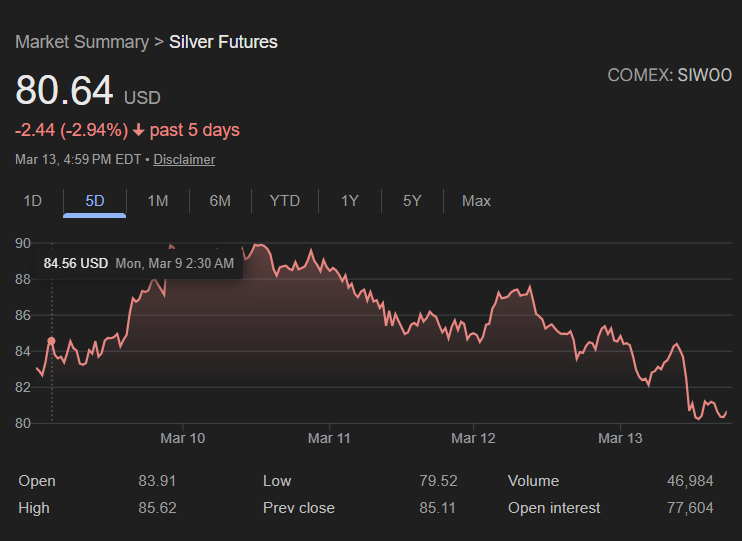742x541 pixels.
Task: Click the highlighted data point dot on chart
Action: 51,341
